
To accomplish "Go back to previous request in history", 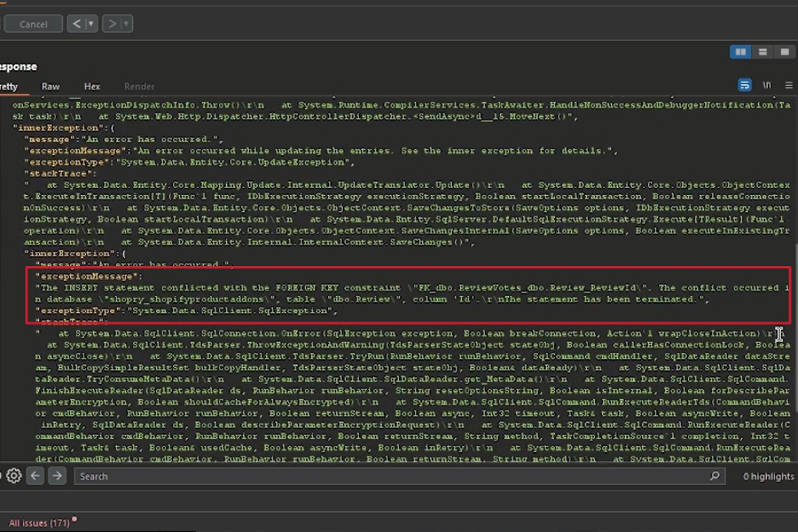I will (77, 24).
